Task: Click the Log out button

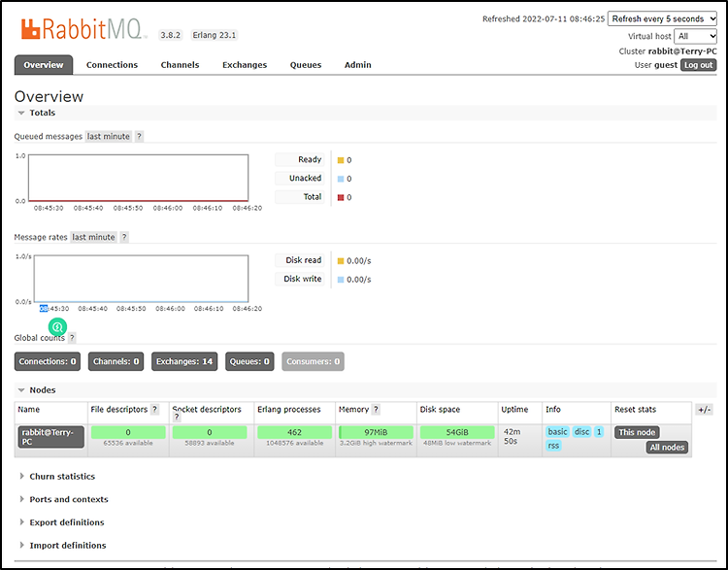Action: (x=698, y=65)
